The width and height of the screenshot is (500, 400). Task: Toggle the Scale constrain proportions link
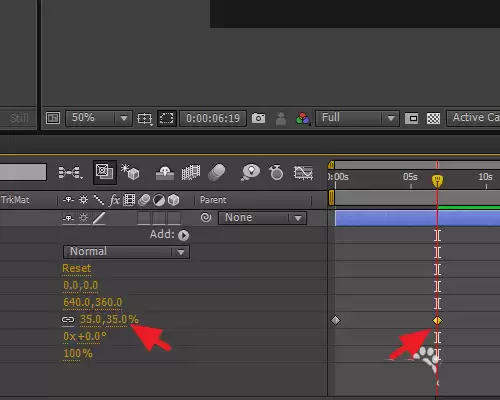pyautogui.click(x=68, y=320)
